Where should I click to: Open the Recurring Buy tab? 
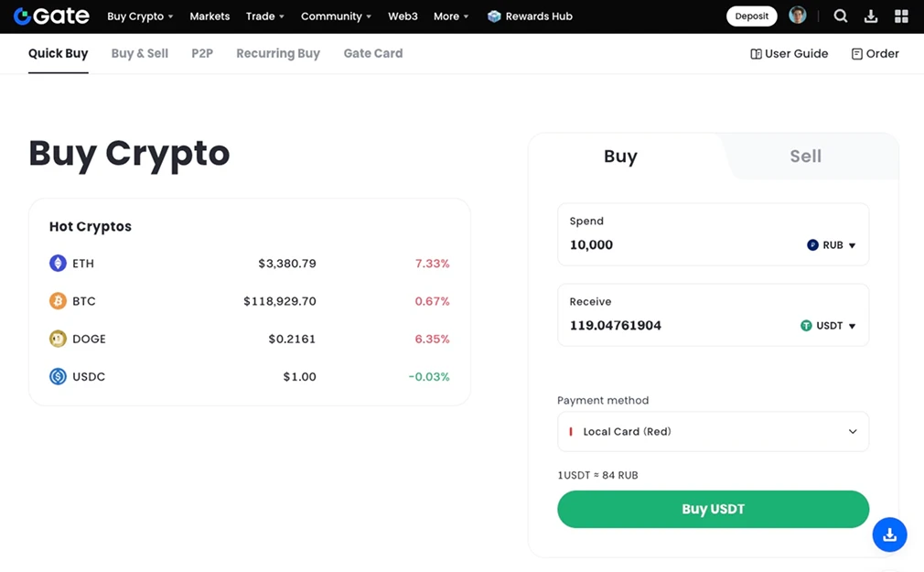click(x=278, y=54)
